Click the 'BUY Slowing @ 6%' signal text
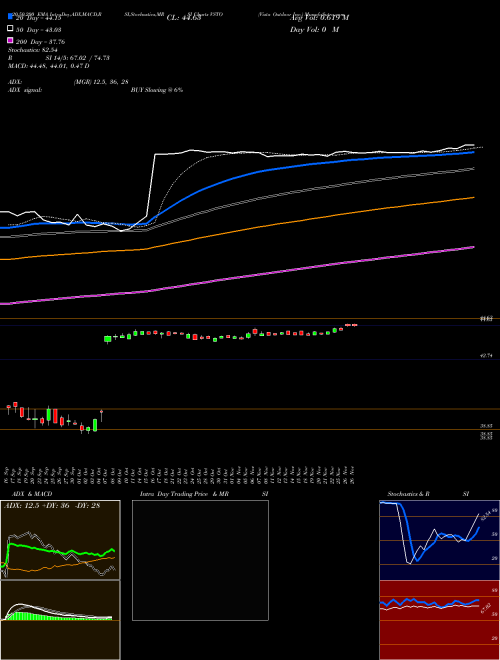This screenshot has width=500, height=660. [157, 90]
